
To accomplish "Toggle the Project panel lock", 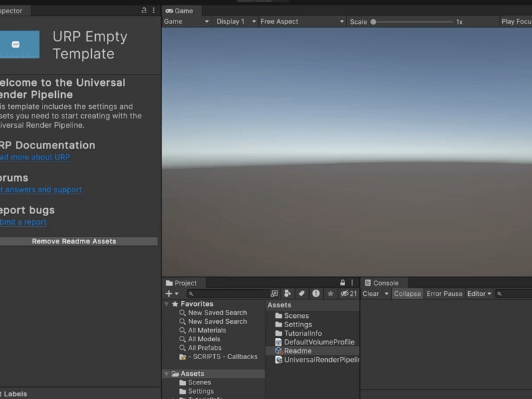I will [x=343, y=283].
